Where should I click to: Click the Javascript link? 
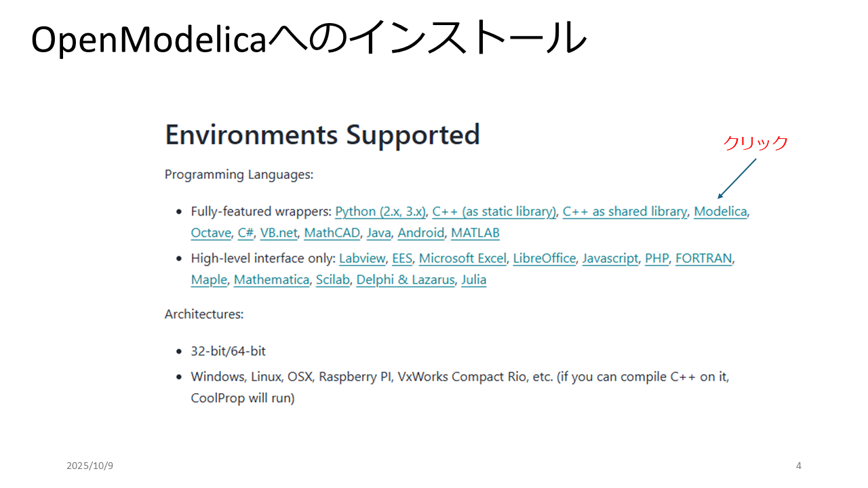(610, 258)
